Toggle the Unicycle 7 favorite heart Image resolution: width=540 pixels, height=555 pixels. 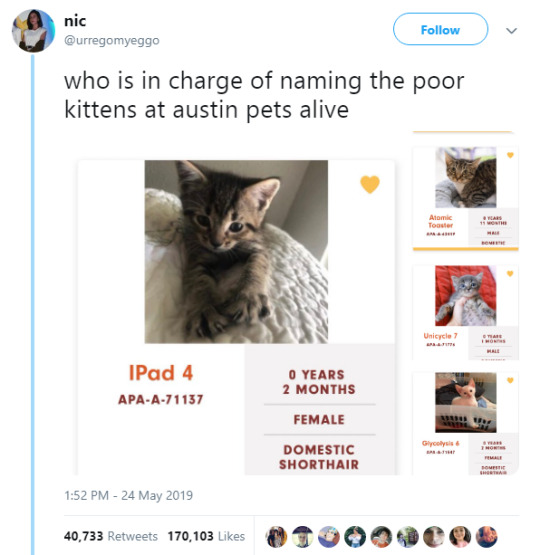coord(510,273)
